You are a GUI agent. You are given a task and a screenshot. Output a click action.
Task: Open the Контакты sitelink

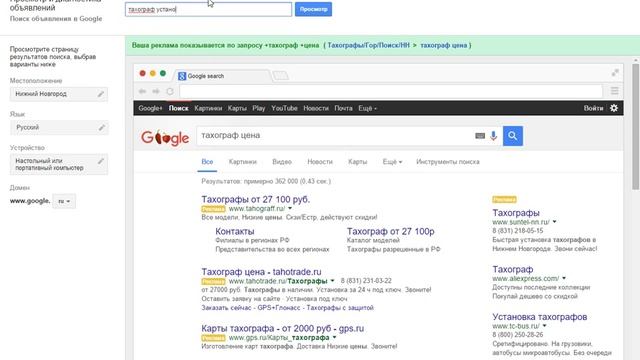235,231
